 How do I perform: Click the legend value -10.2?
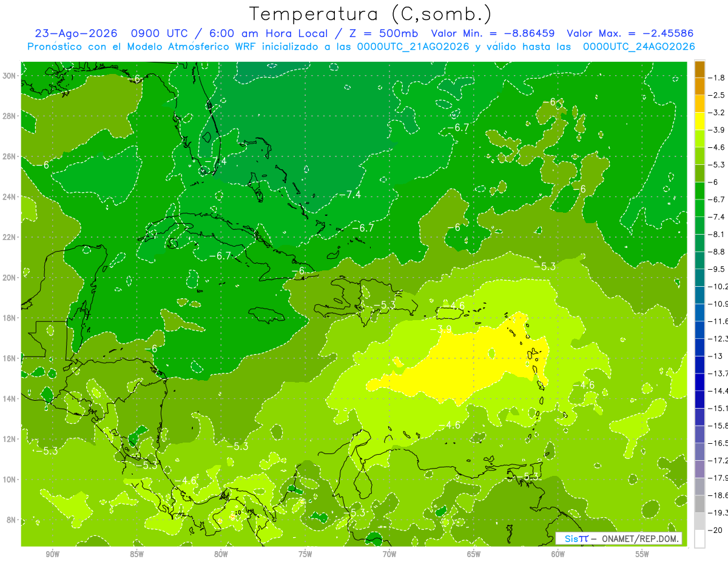[718, 286]
